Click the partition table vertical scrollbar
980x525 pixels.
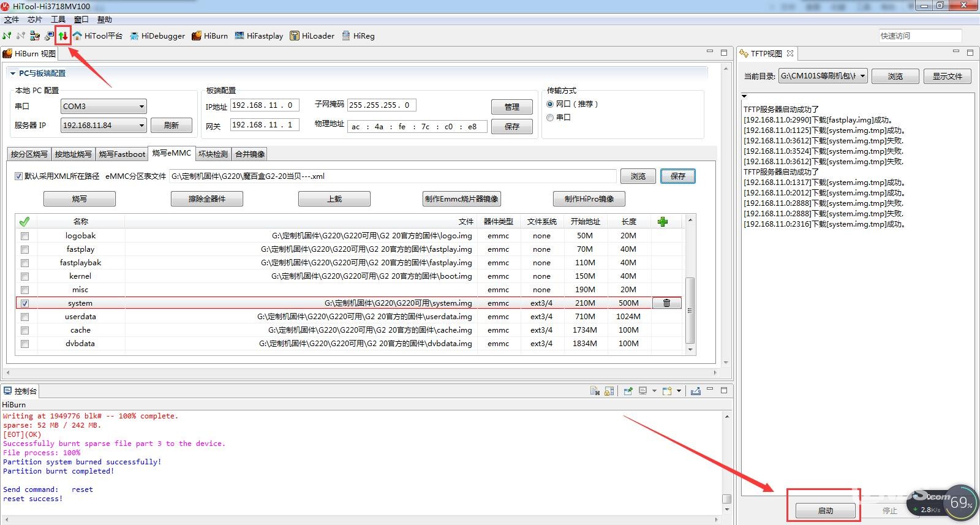(690, 311)
